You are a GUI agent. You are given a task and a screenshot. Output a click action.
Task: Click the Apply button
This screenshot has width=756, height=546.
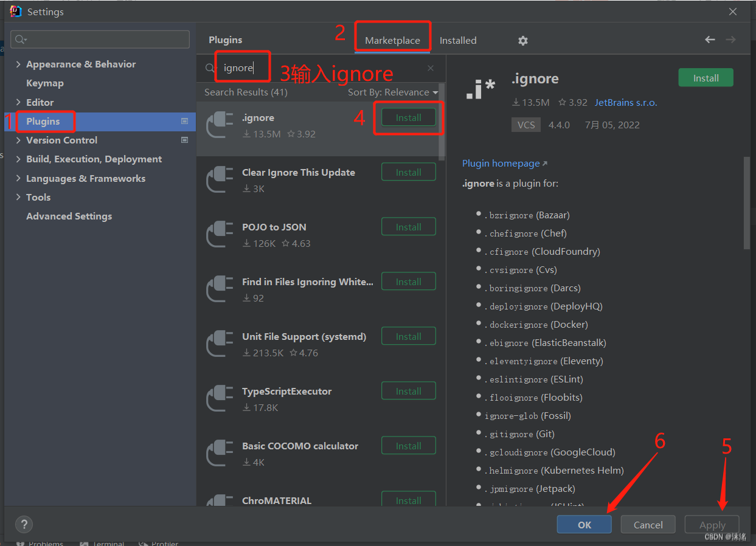pyautogui.click(x=712, y=525)
